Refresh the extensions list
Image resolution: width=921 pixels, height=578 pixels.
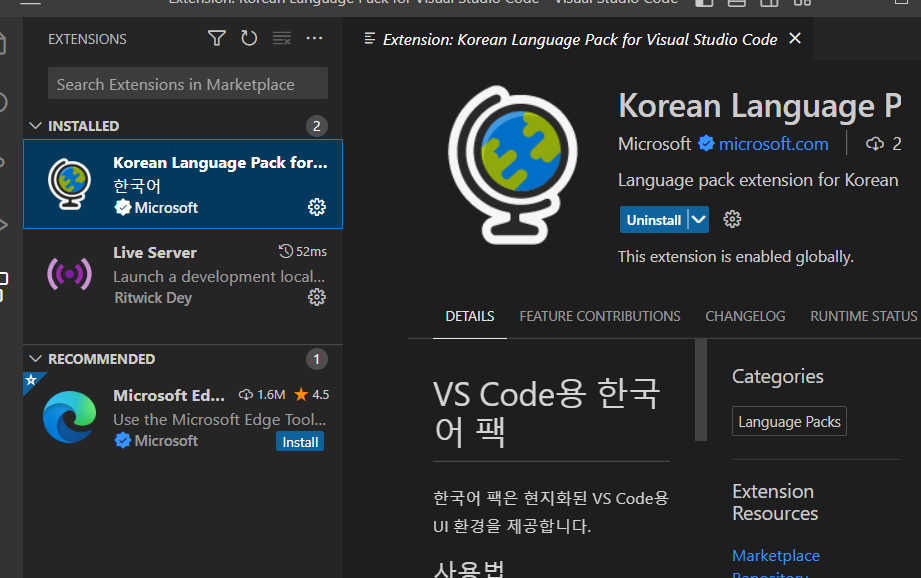pos(249,39)
